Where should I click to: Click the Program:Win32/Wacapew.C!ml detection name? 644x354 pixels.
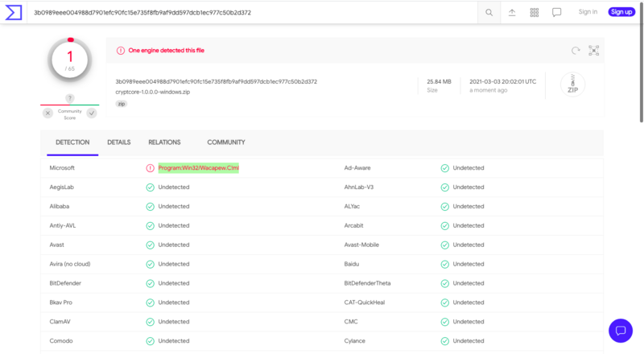[198, 168]
